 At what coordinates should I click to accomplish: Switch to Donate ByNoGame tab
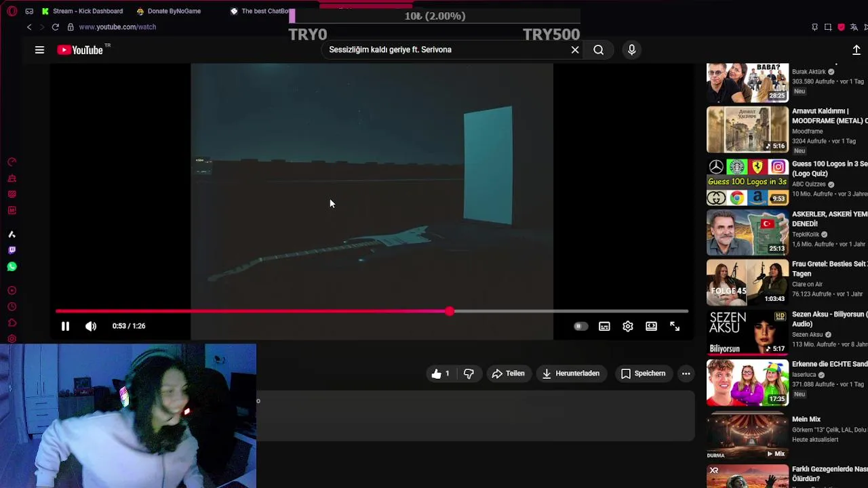(170, 11)
